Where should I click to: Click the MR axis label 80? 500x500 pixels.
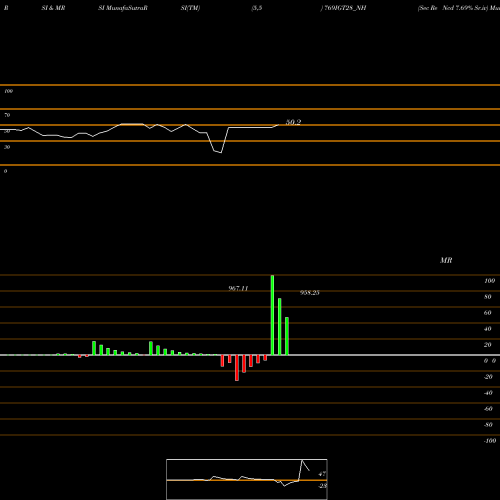488,297
